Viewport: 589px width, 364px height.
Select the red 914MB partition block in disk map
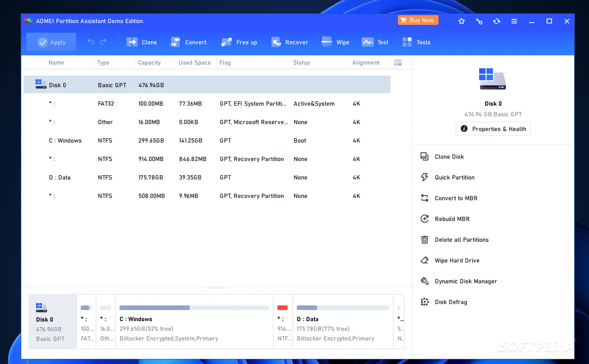[283, 322]
